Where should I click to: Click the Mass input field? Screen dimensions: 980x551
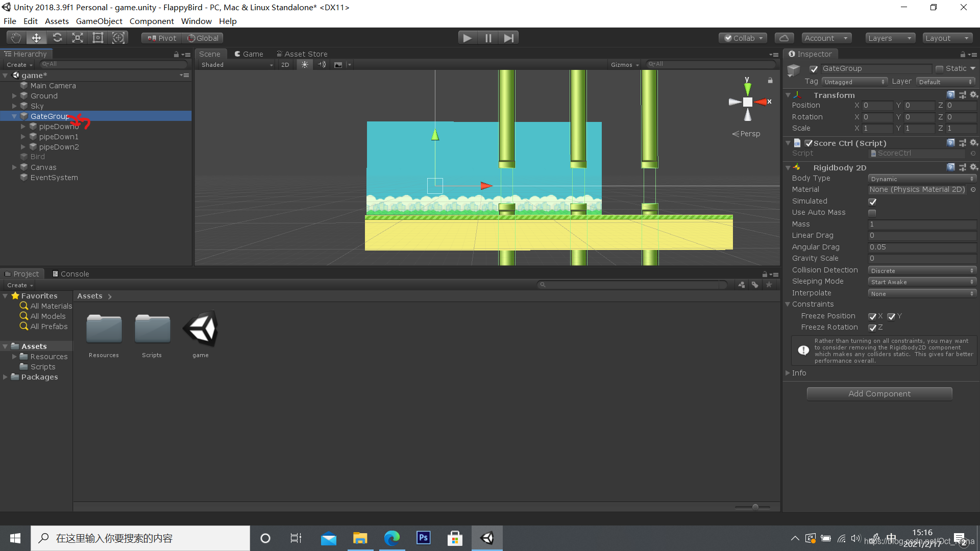[922, 224]
